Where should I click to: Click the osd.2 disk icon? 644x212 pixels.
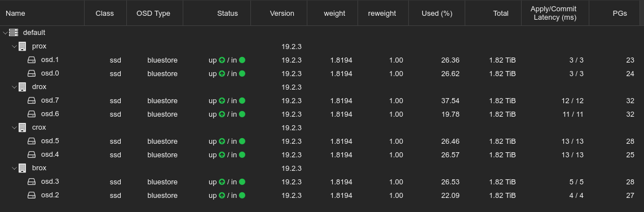[x=32, y=195]
